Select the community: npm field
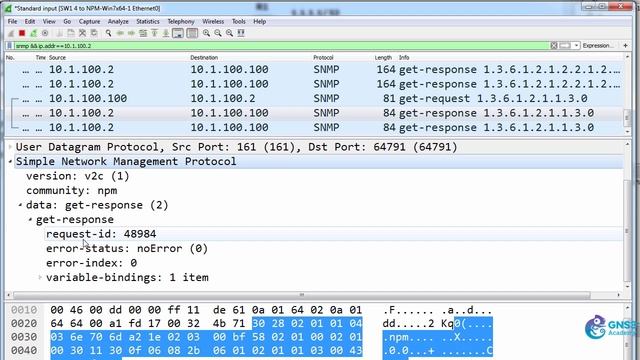This screenshot has width=640, height=360. tap(71, 191)
